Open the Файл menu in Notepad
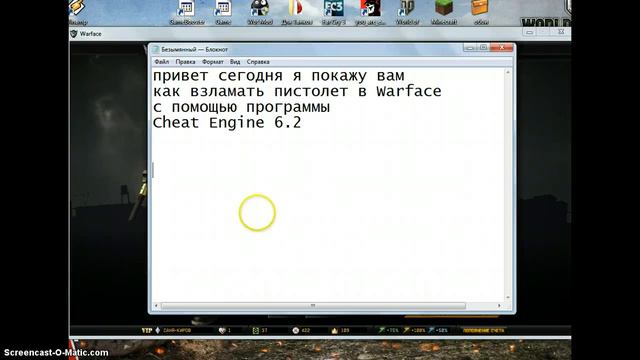640x360 pixels. (162, 62)
